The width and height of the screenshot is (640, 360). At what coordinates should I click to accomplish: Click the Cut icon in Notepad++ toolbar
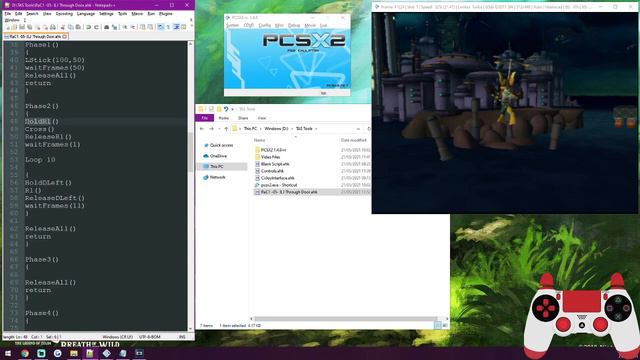tap(63, 27)
